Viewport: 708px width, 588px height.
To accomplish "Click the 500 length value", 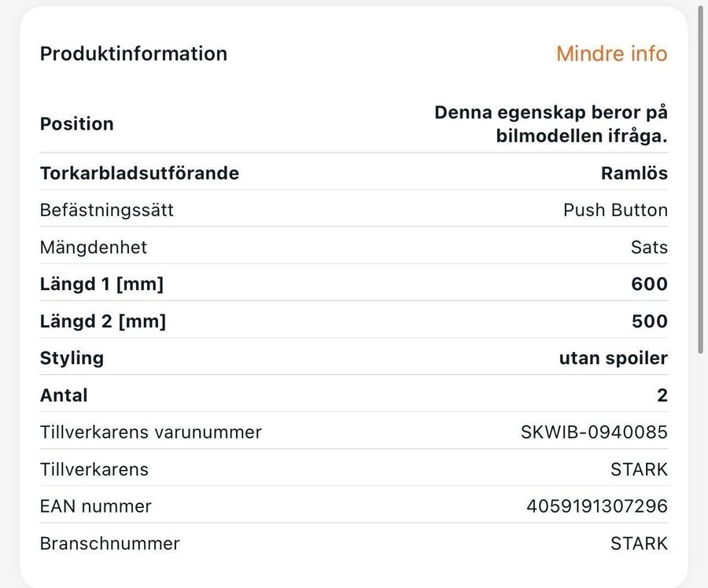I will [649, 321].
